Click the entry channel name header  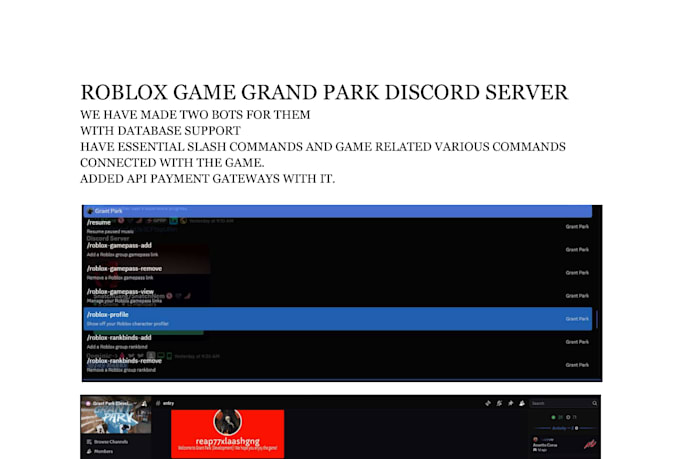[x=168, y=403]
